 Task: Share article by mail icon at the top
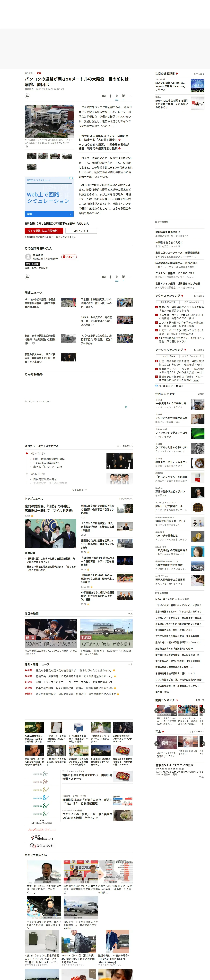click(x=104, y=96)
